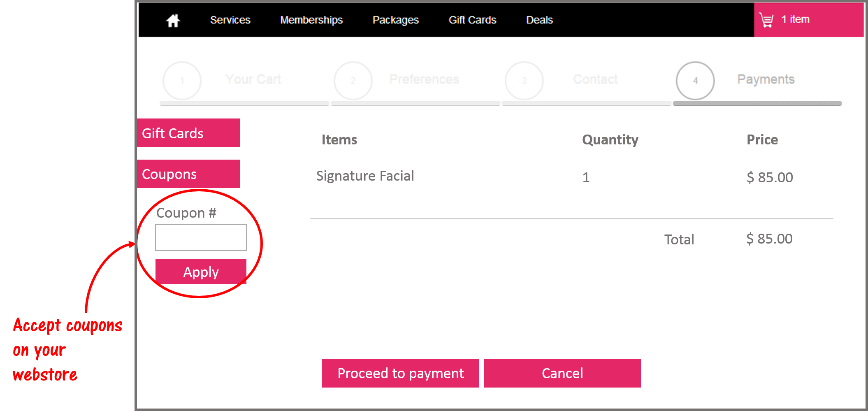Open the Coupons sidebar panel
The width and height of the screenshot is (868, 411).
click(x=188, y=174)
